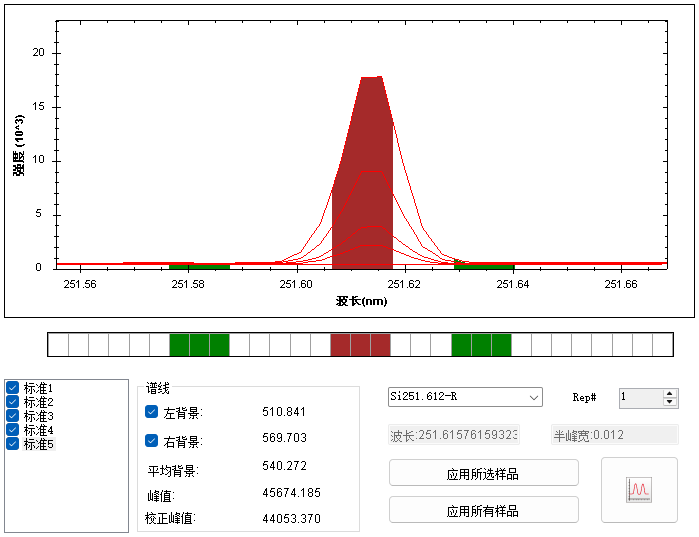Toggle the 标准3 checkbox
The height and width of the screenshot is (537, 699).
tap(12, 416)
